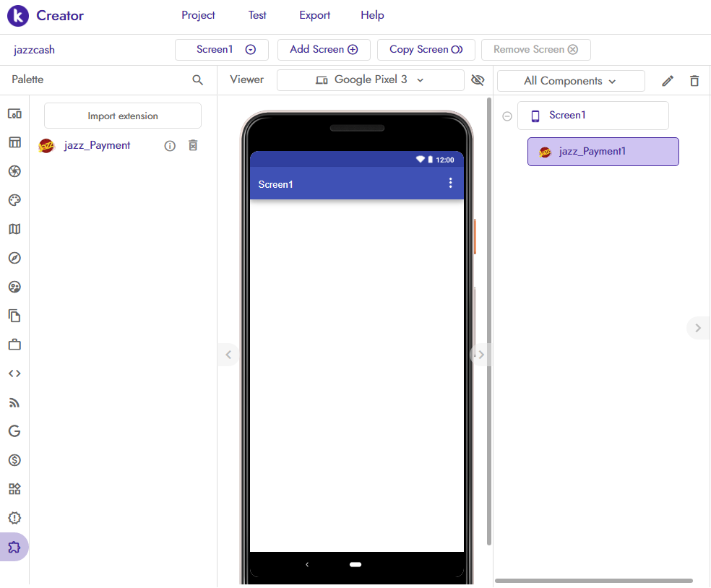The height and width of the screenshot is (588, 711).
Task: Click the jazzcash project name
Action: (34, 50)
